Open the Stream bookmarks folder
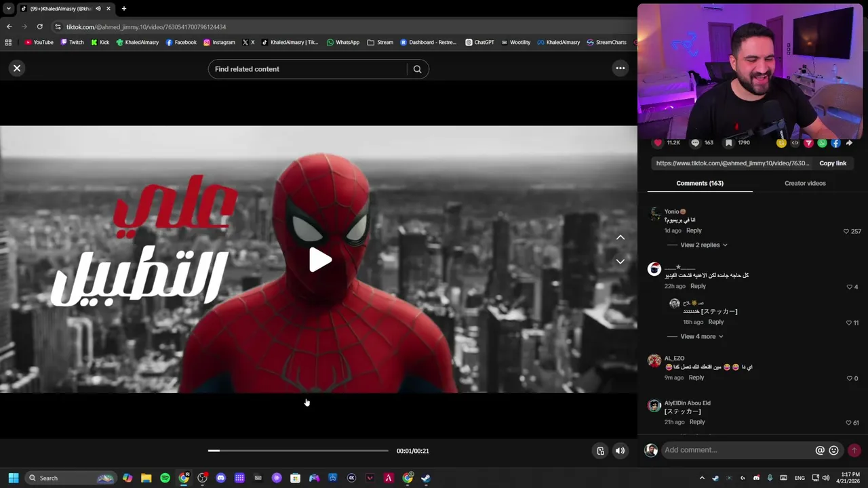868x488 pixels. (380, 42)
